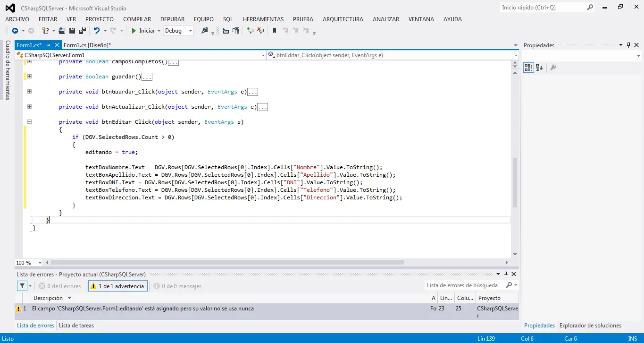
Task: Click the Navigate Backward arrow icon
Action: click(15, 31)
